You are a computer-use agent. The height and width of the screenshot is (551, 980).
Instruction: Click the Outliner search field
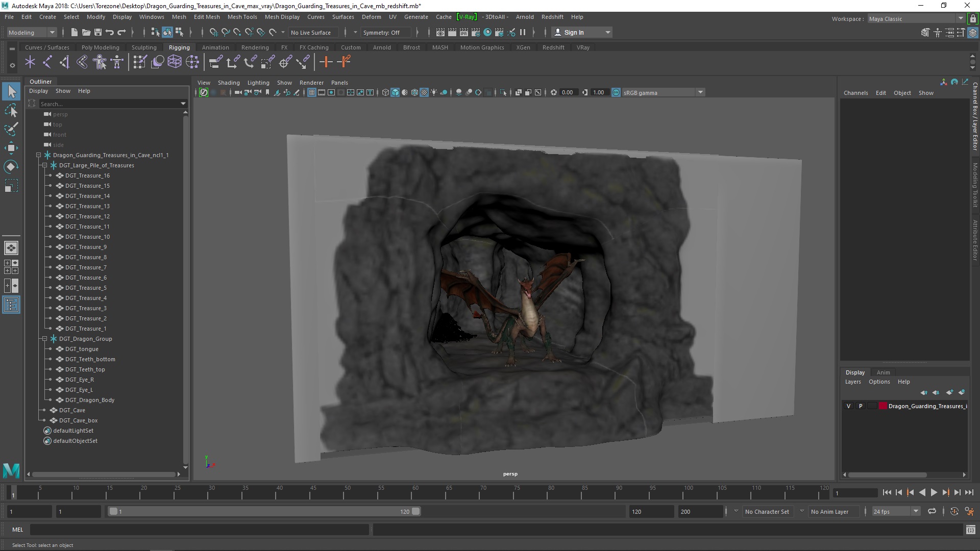113,104
